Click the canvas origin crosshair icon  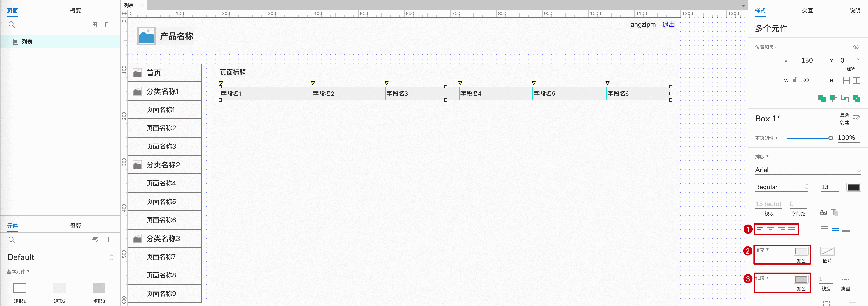tap(124, 14)
